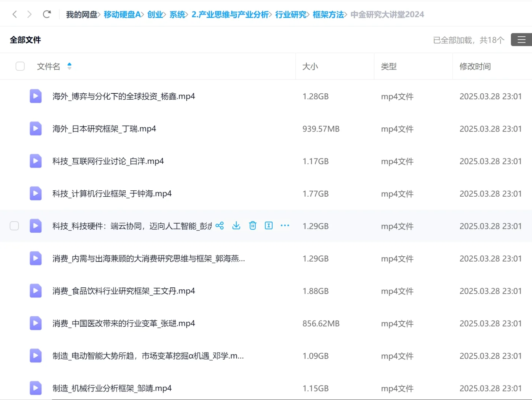
Task: Tick the select-all files checkbox
Action: [20, 66]
